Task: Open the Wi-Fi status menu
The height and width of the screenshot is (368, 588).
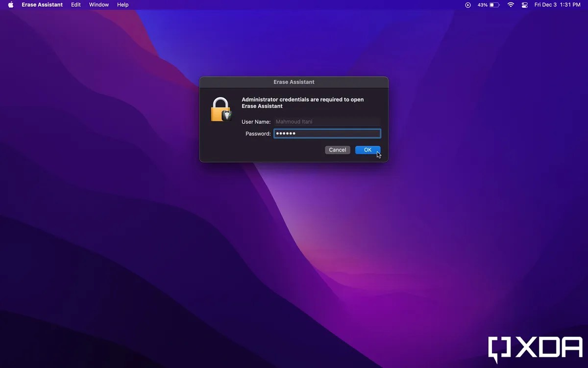Action: (510, 5)
